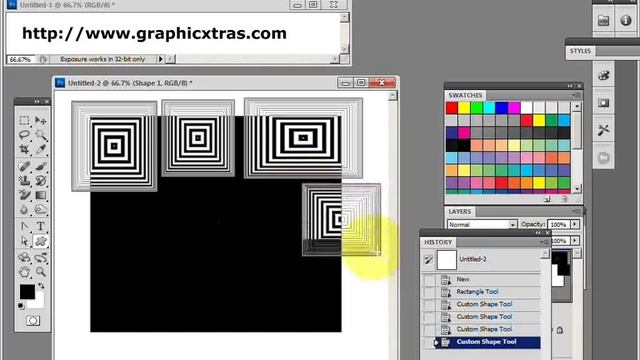Select the Eyedropper tool
The width and height of the screenshot is (640, 360).
40,149
